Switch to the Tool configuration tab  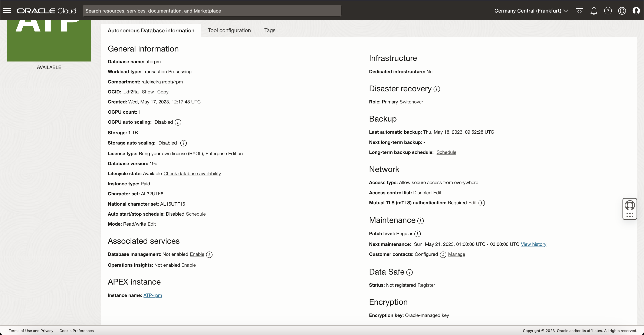pyautogui.click(x=229, y=30)
